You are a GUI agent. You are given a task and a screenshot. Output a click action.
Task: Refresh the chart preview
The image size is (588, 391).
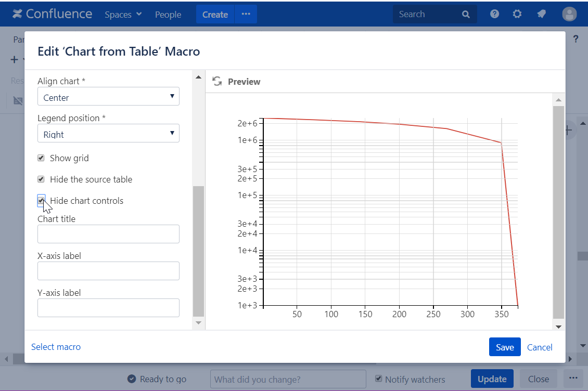click(217, 81)
